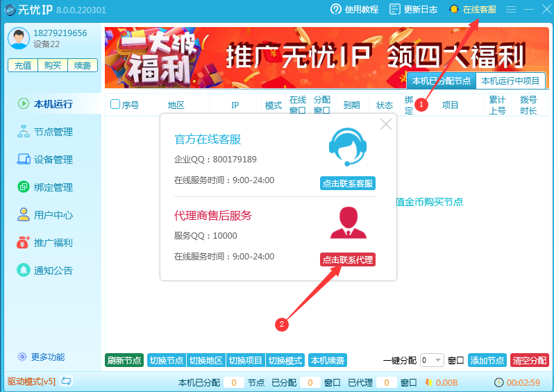Click the IP column header

(x=235, y=105)
